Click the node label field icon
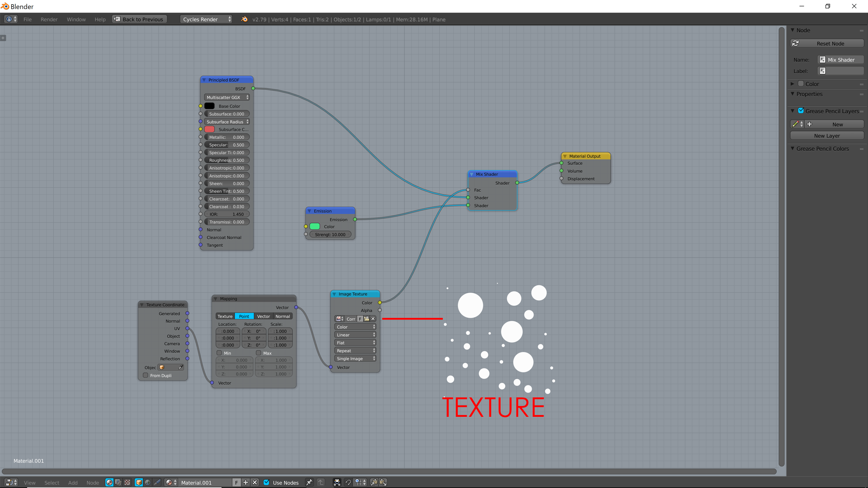 point(823,71)
